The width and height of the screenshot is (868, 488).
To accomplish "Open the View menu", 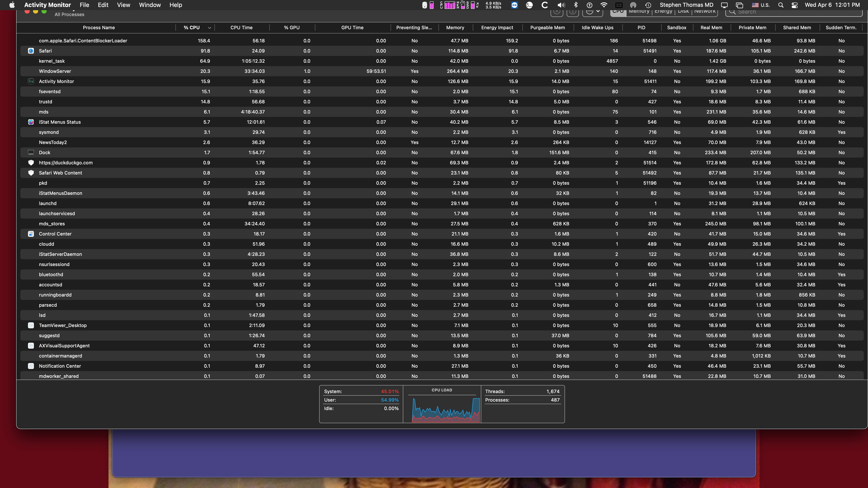I will [123, 5].
